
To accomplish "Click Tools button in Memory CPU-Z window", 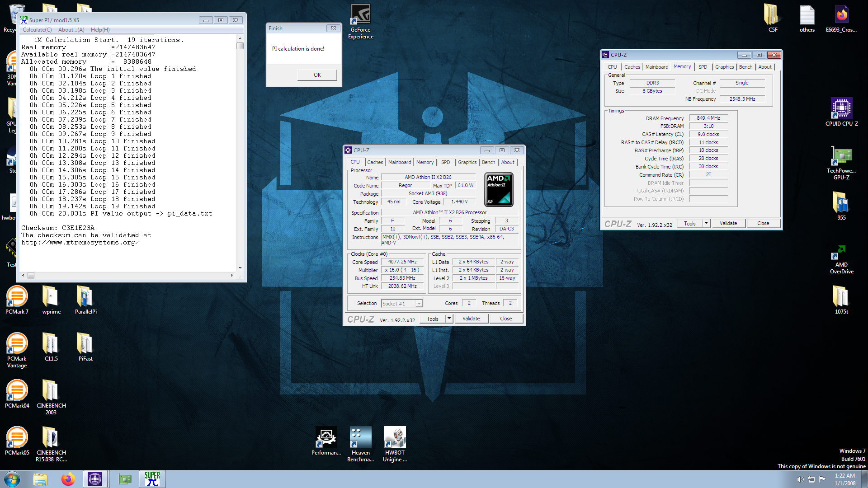I will [690, 223].
